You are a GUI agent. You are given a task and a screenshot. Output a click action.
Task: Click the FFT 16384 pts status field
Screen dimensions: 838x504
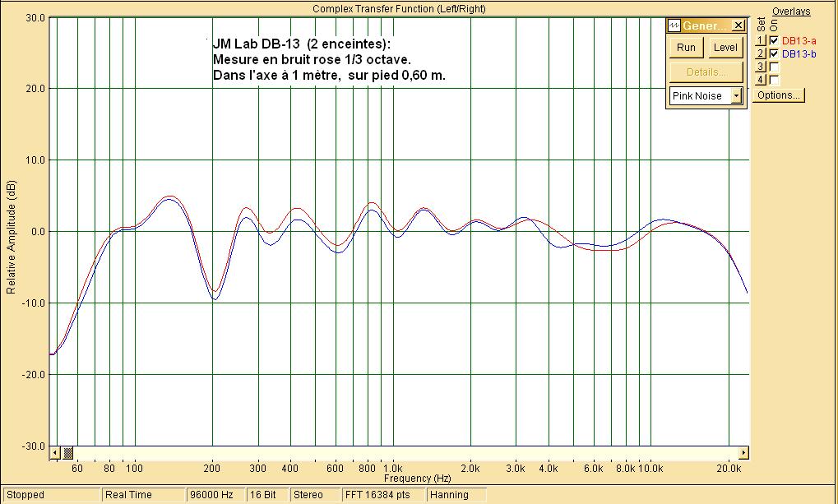pyautogui.click(x=386, y=495)
